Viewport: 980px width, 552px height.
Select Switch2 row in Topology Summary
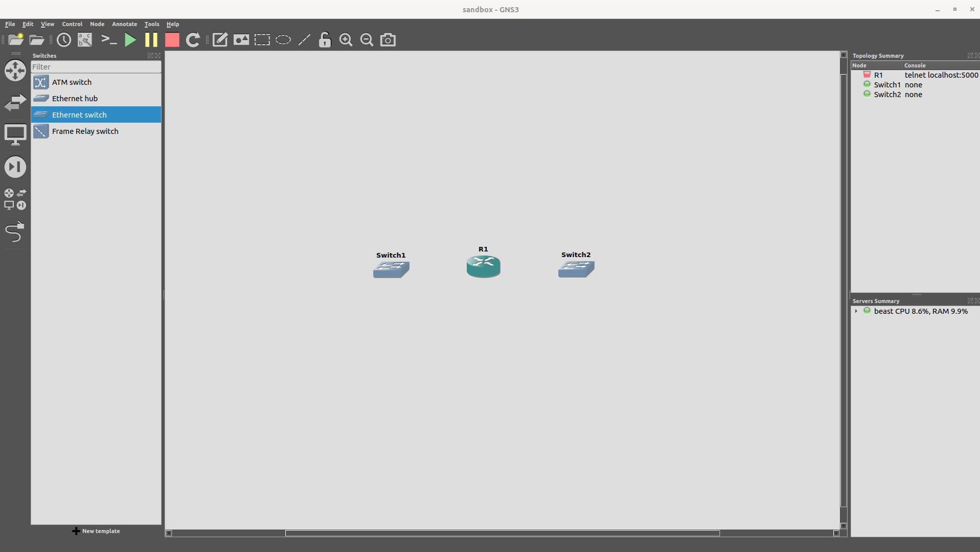pos(915,95)
